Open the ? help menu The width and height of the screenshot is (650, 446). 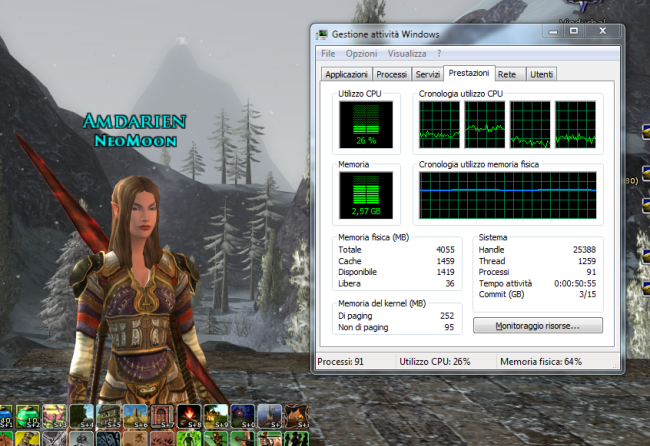click(439, 53)
